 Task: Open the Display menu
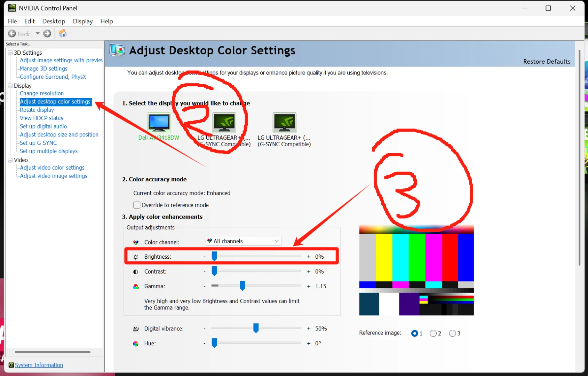pos(83,21)
